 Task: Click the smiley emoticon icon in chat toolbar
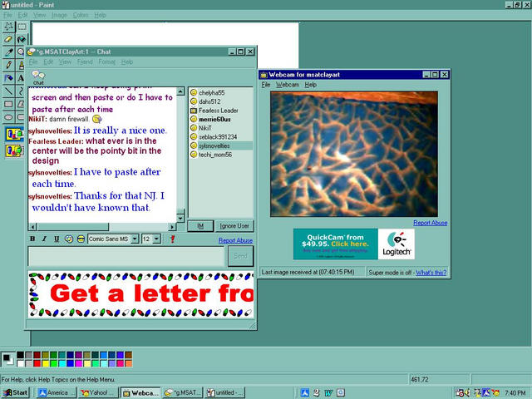[x=68, y=239]
